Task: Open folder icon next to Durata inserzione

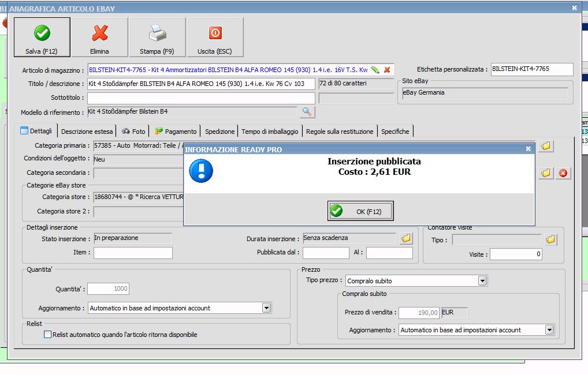Action: click(x=405, y=238)
